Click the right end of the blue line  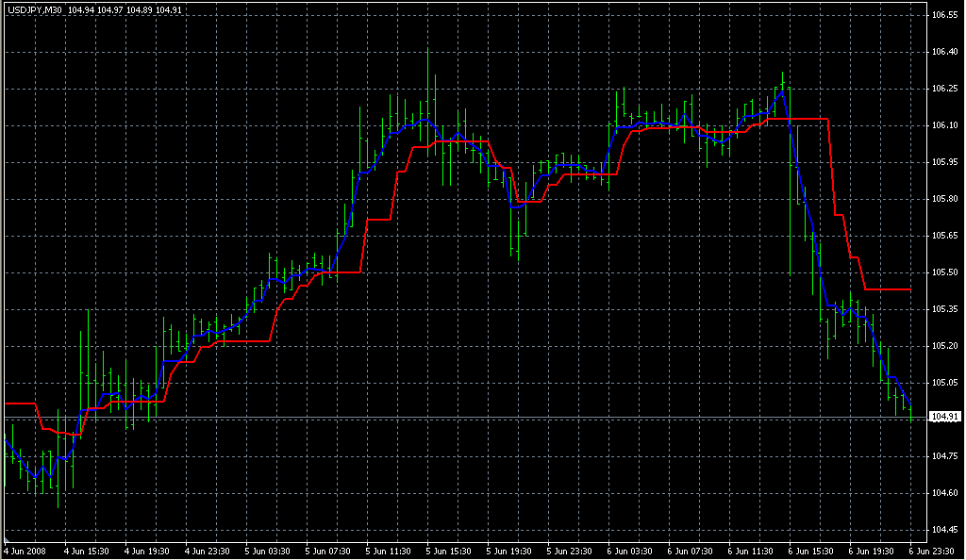tap(910, 407)
